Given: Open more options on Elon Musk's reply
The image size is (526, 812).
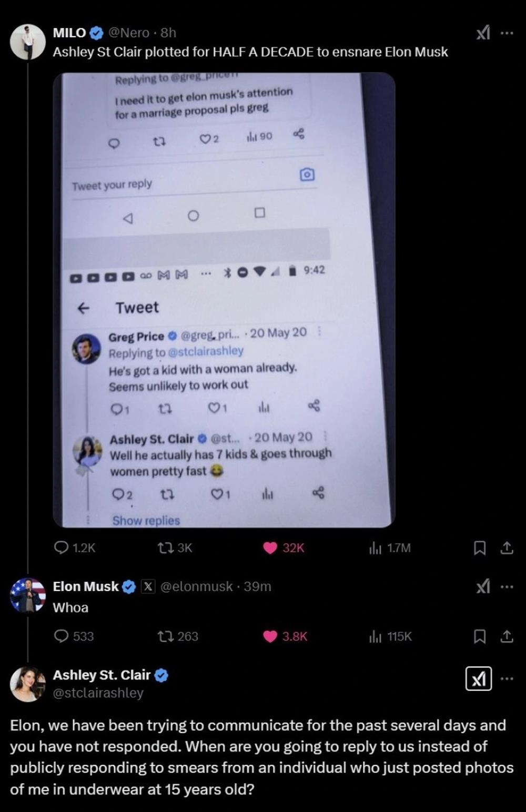Looking at the screenshot, I should [507, 586].
